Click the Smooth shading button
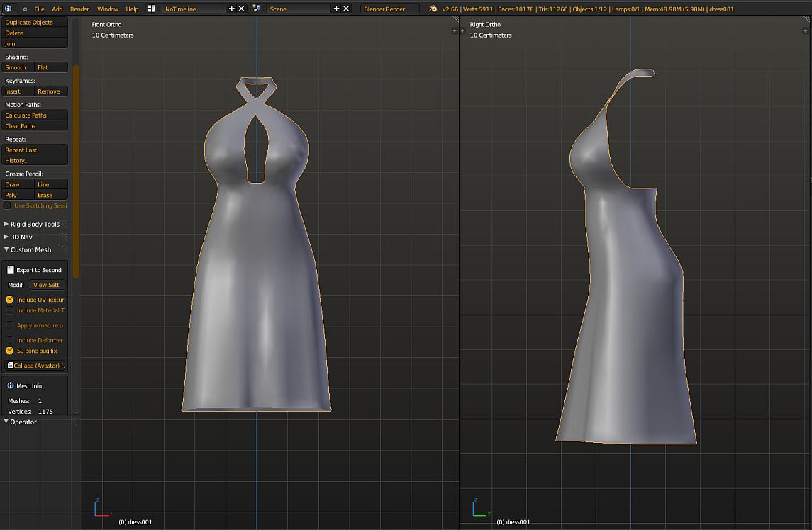812x530 pixels. (16, 67)
